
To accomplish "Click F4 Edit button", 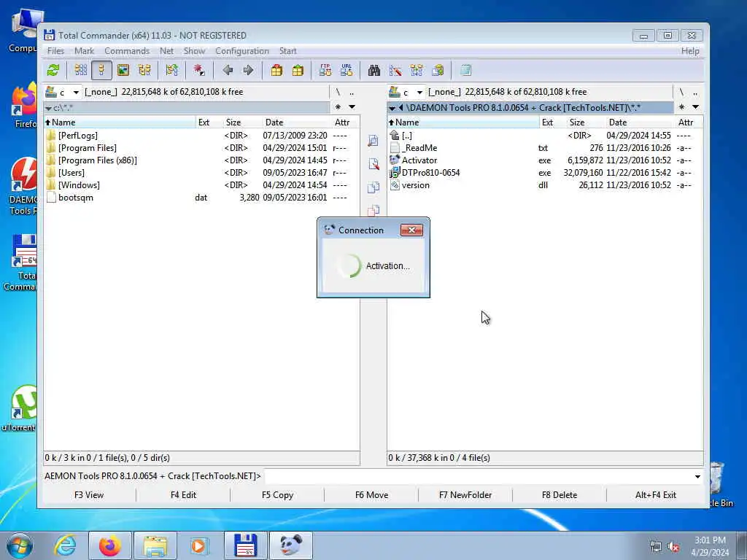I will [183, 495].
